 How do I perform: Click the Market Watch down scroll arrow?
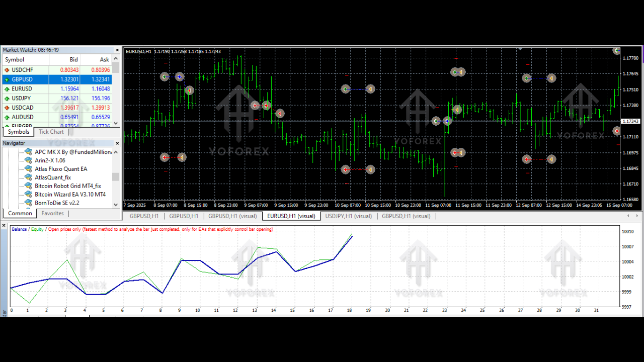[115, 123]
